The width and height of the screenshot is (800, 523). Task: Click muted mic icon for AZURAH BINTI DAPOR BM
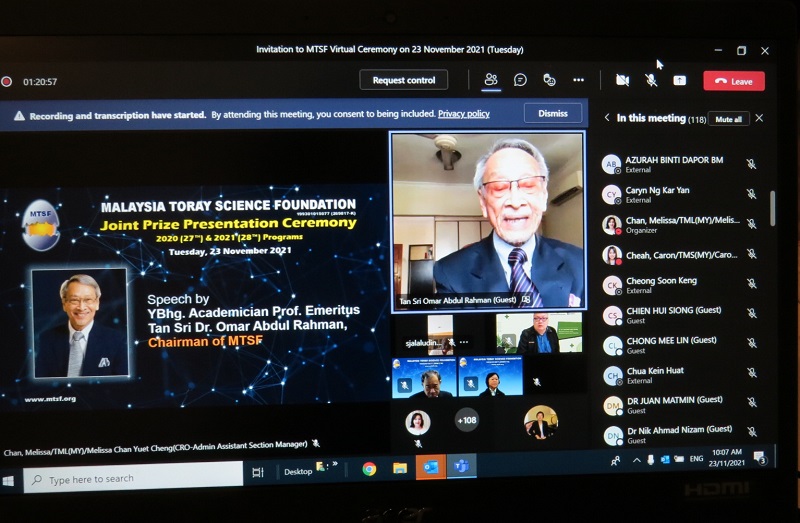[751, 164]
